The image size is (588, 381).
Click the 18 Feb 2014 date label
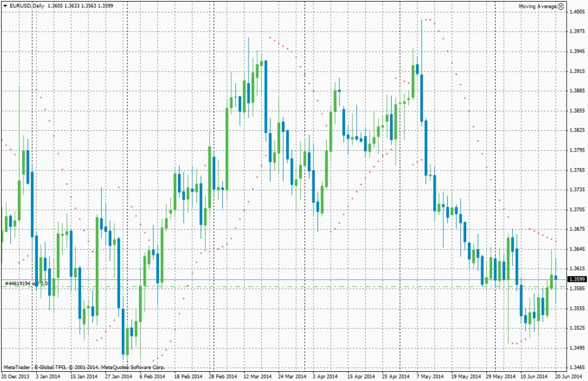(x=188, y=376)
